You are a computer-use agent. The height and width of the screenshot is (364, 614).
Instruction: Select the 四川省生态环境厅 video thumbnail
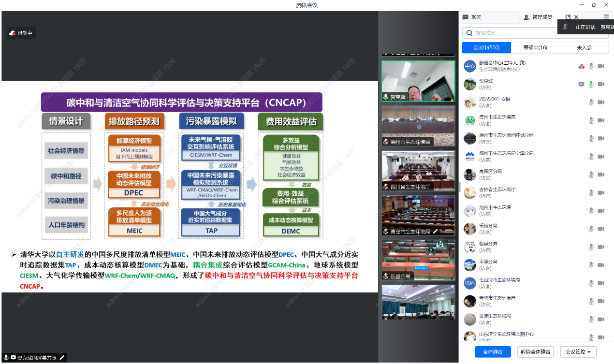[418, 171]
